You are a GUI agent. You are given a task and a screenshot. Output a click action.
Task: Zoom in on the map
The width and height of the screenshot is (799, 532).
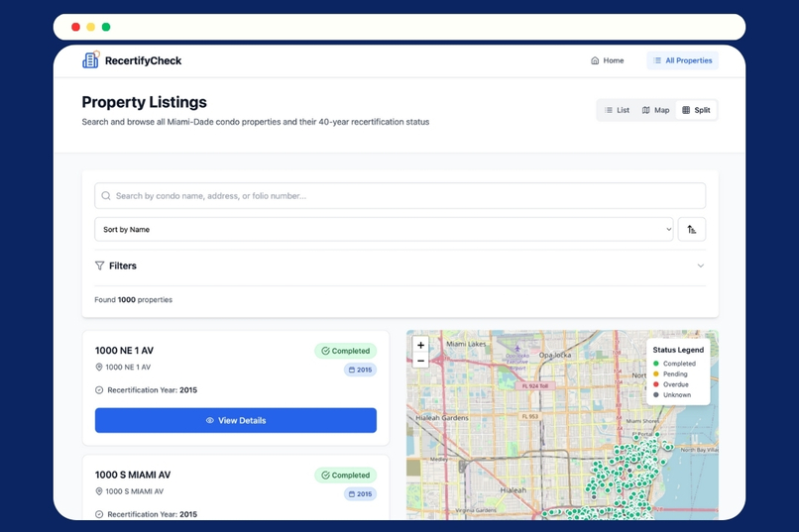tap(420, 345)
